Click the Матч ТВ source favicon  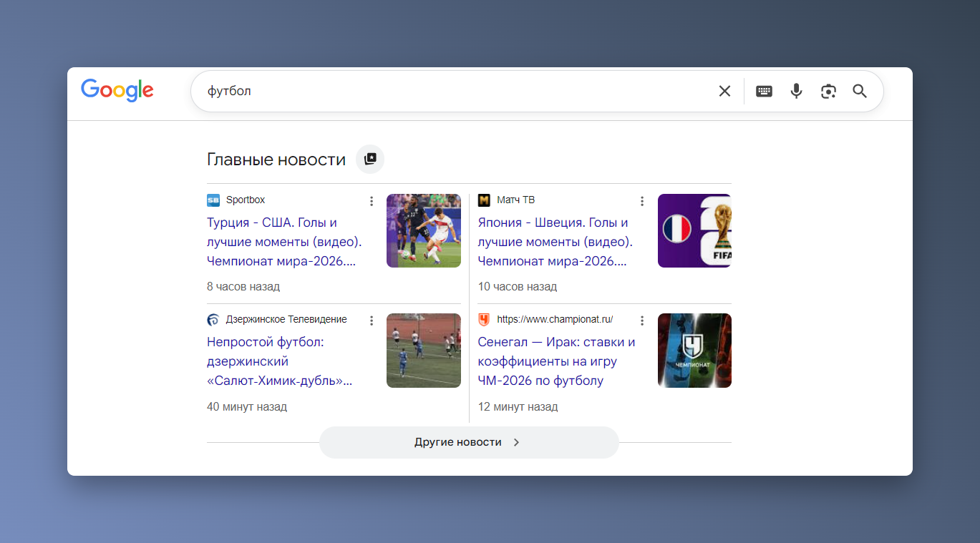(x=484, y=200)
